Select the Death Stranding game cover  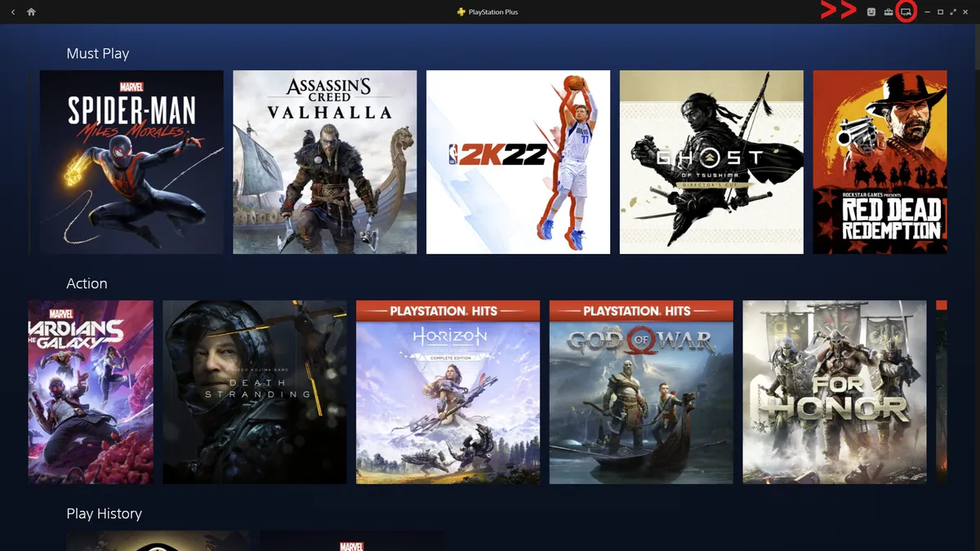click(254, 392)
